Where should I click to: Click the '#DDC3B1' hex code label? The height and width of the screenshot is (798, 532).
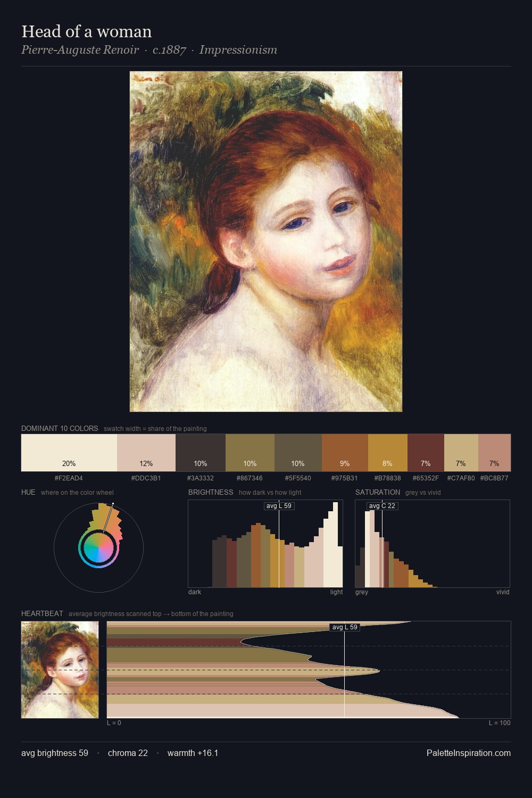tap(146, 478)
